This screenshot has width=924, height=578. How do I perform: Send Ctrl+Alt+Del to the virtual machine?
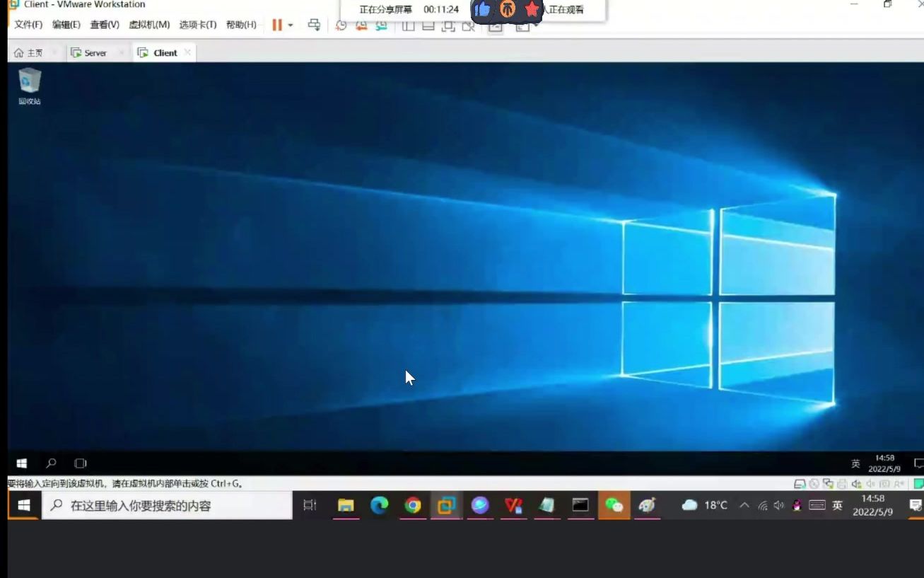pos(315,25)
